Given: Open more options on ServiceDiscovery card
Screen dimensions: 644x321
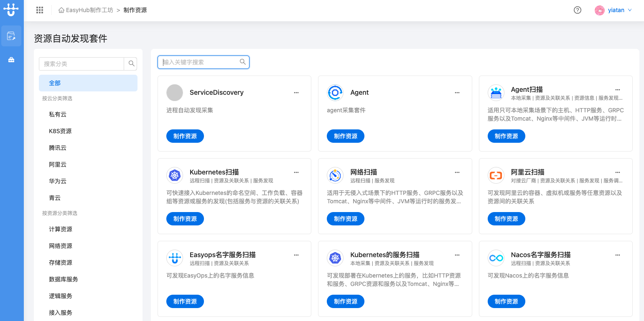Looking at the screenshot, I should [x=296, y=93].
